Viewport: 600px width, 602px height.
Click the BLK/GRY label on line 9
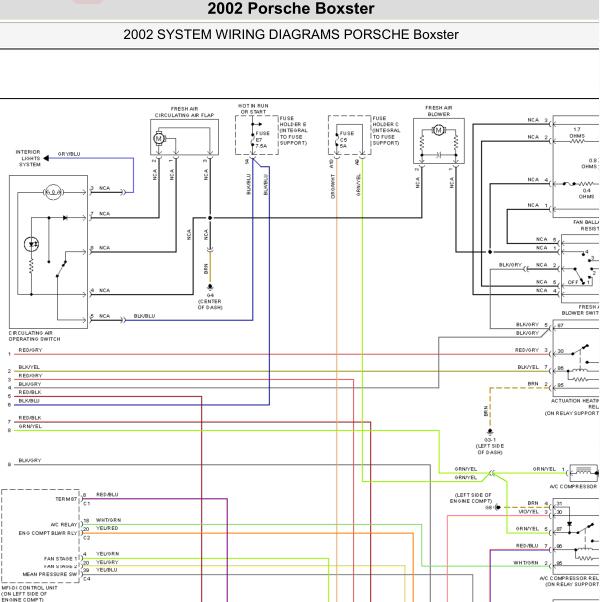30,460
